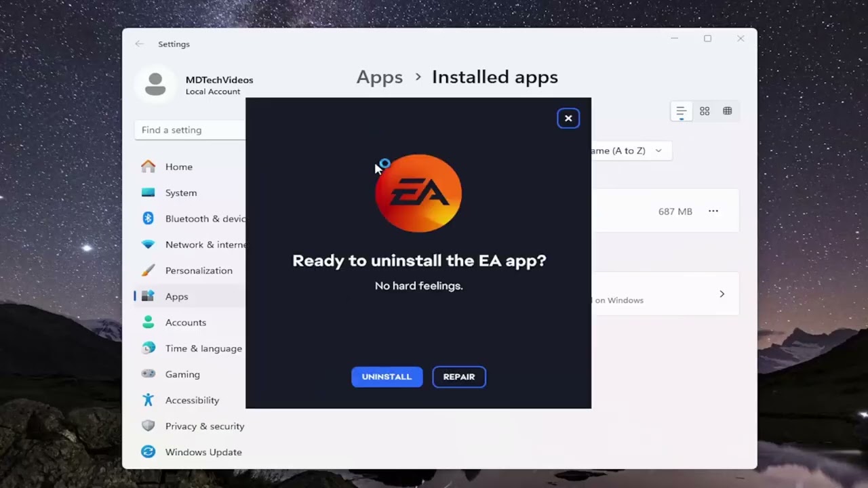868x488 pixels.
Task: Click the Apps breadcrumb link
Action: point(380,77)
